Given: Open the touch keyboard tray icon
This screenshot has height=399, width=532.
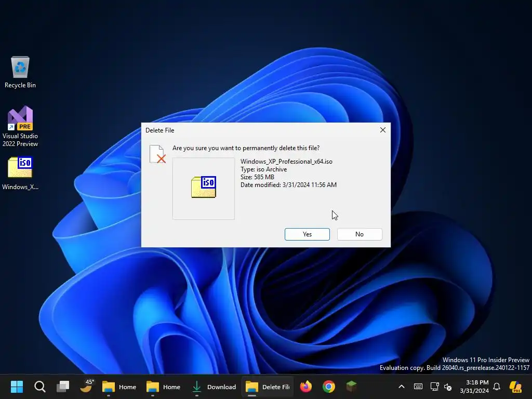Looking at the screenshot, I should coord(418,387).
